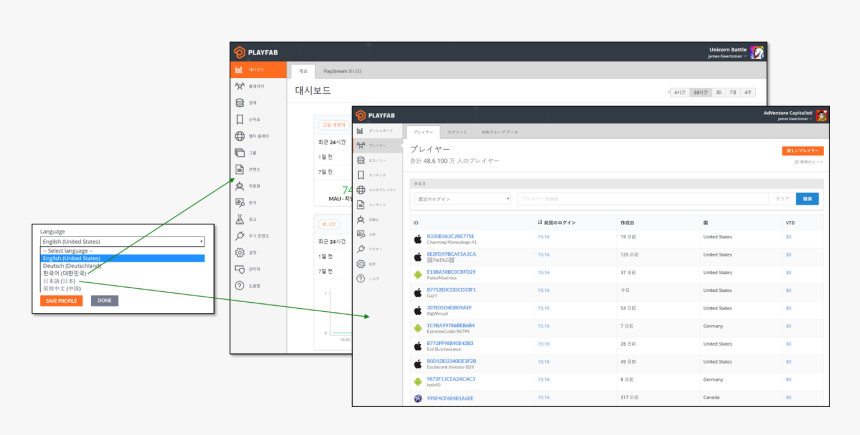Select 24시간 time range on Korean dashboard
The height and width of the screenshot is (435, 860).
700,93
